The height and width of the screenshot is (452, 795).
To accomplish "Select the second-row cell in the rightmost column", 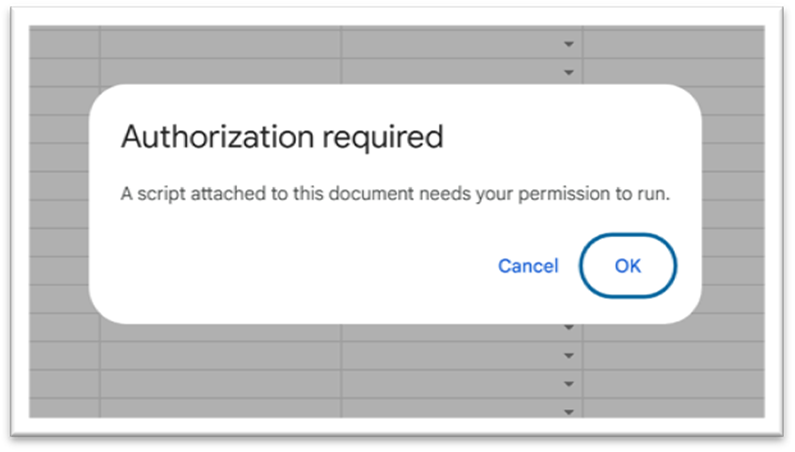I will [672, 72].
